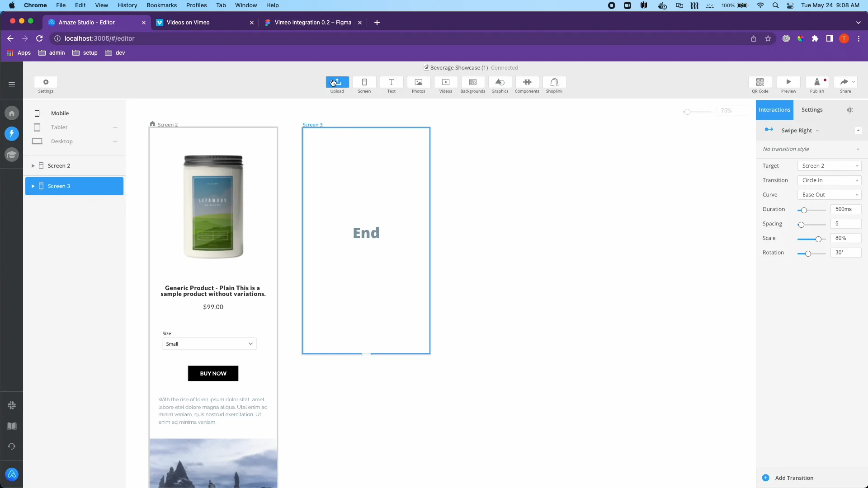This screenshot has width=868, height=488.
Task: Generate a QR Code
Action: (760, 82)
